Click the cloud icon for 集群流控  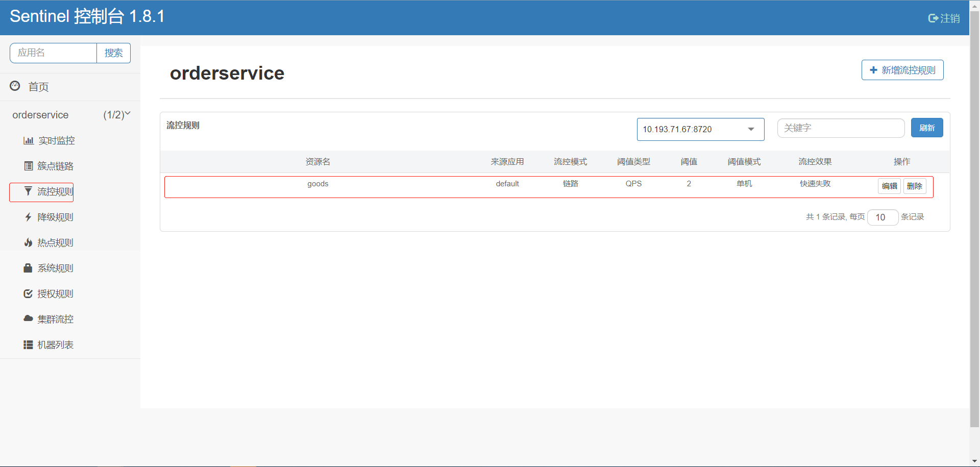click(29, 318)
